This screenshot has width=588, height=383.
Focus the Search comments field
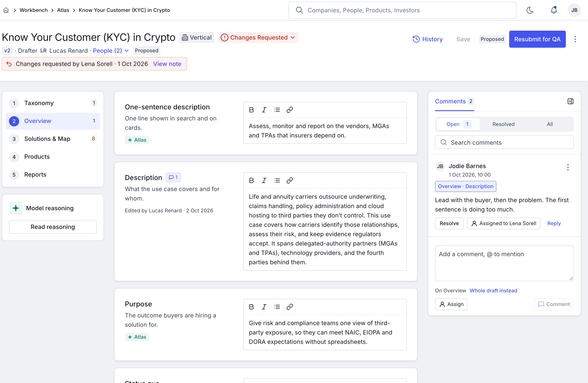(x=504, y=142)
